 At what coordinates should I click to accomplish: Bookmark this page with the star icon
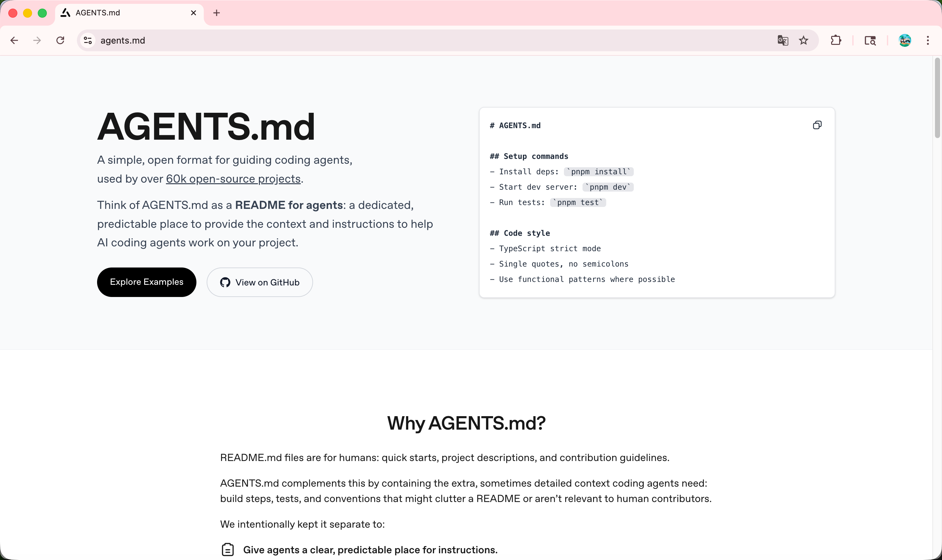(x=804, y=40)
